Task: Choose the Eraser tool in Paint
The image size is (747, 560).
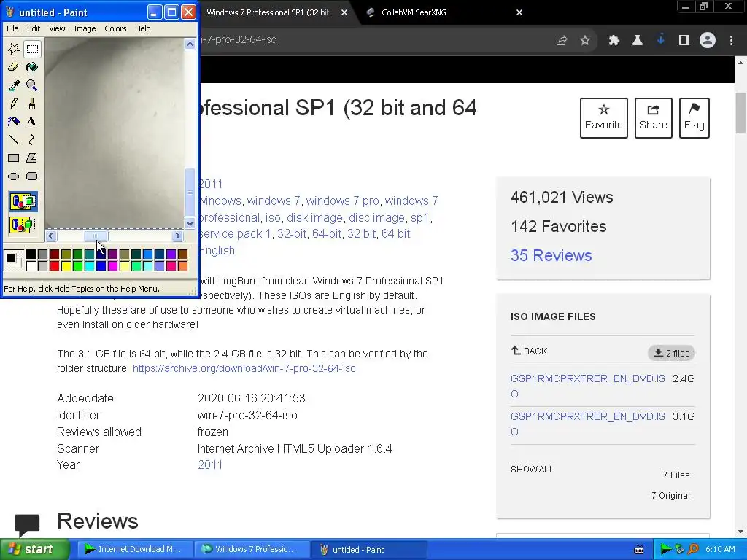Action: [x=14, y=67]
